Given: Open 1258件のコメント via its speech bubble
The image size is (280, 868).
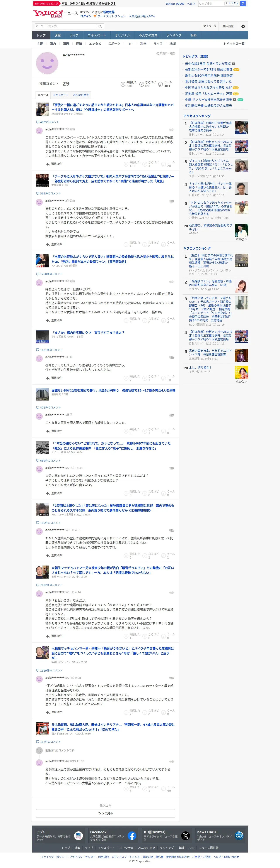Looking at the screenshot, I should (38, 274).
